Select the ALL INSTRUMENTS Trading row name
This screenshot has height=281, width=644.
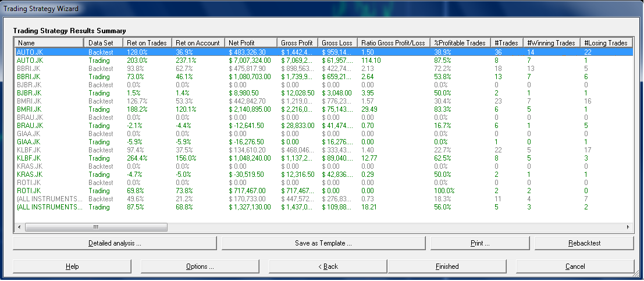click(x=49, y=207)
